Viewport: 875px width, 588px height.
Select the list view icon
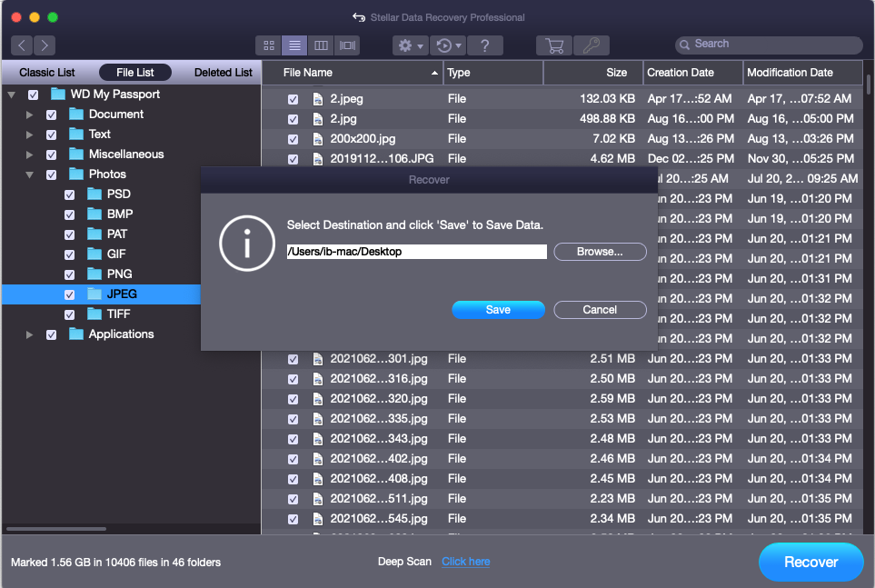(293, 45)
